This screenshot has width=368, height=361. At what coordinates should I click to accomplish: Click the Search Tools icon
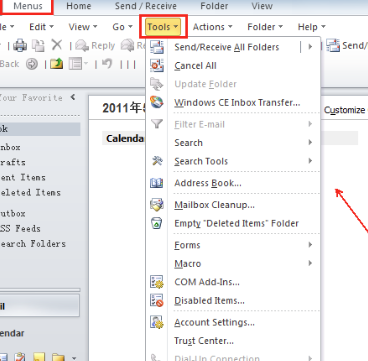(x=157, y=161)
